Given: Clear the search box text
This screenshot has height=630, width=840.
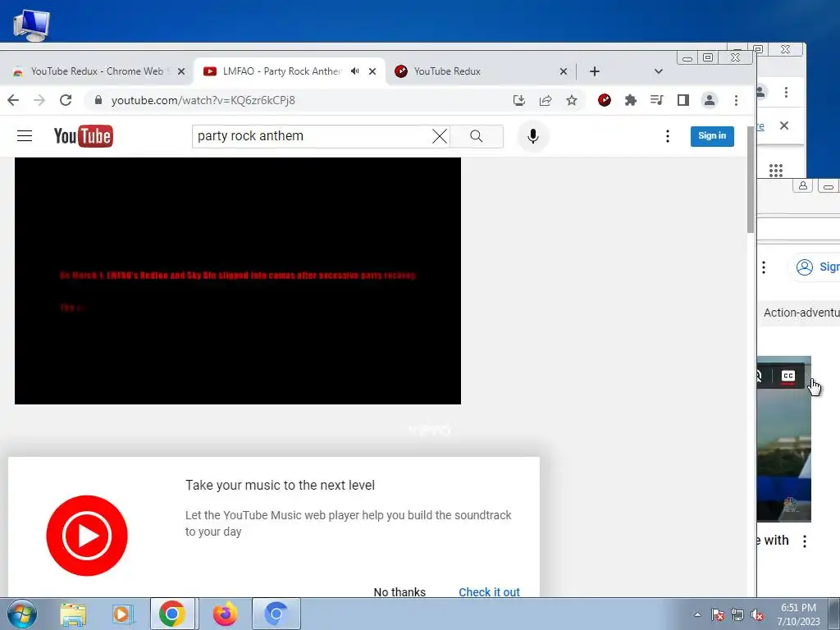Looking at the screenshot, I should coord(440,136).
